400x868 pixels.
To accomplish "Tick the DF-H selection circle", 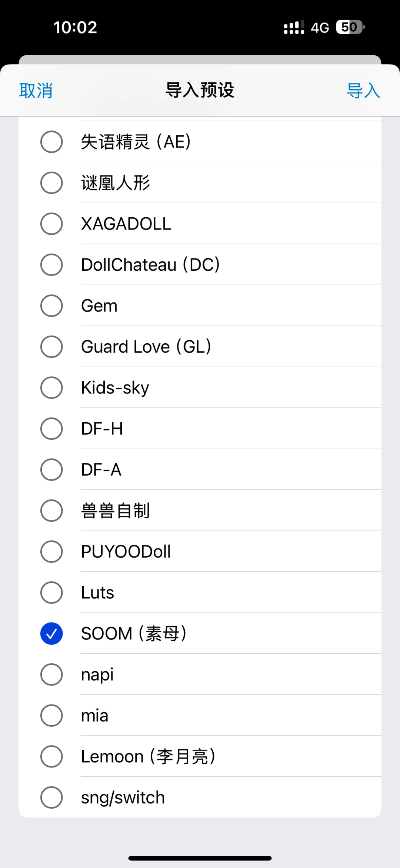I will click(x=51, y=429).
